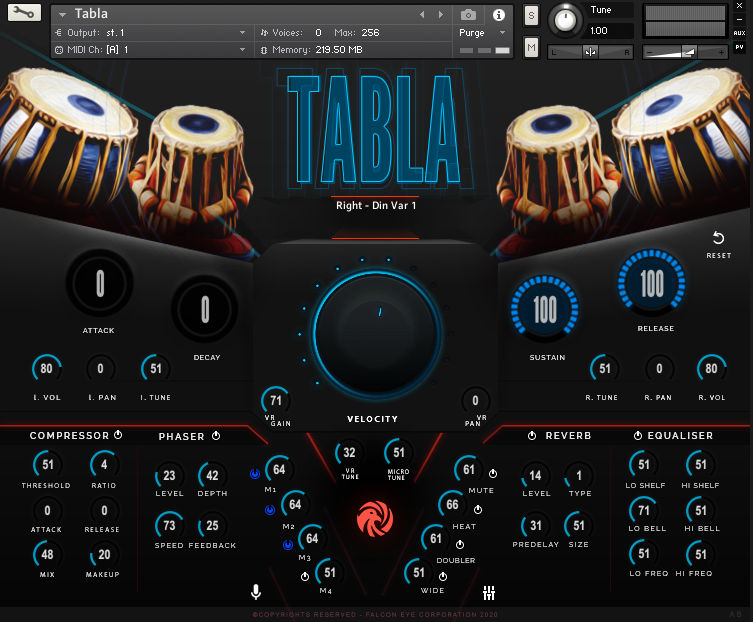Open the wrench instrument options

pyautogui.click(x=24, y=14)
